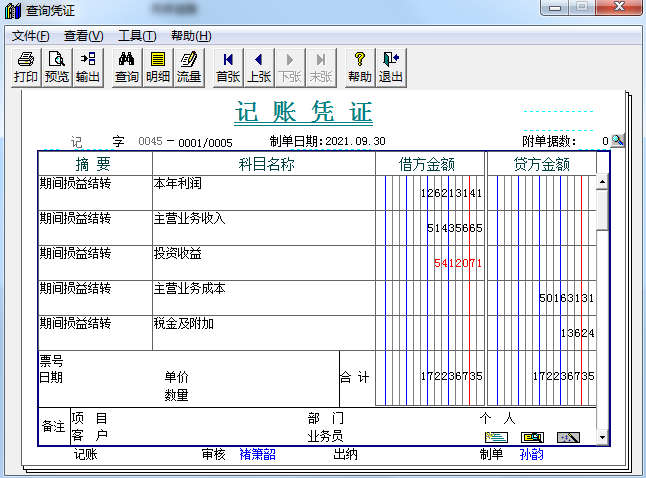Open the 帮助(H) menu

tap(191, 36)
